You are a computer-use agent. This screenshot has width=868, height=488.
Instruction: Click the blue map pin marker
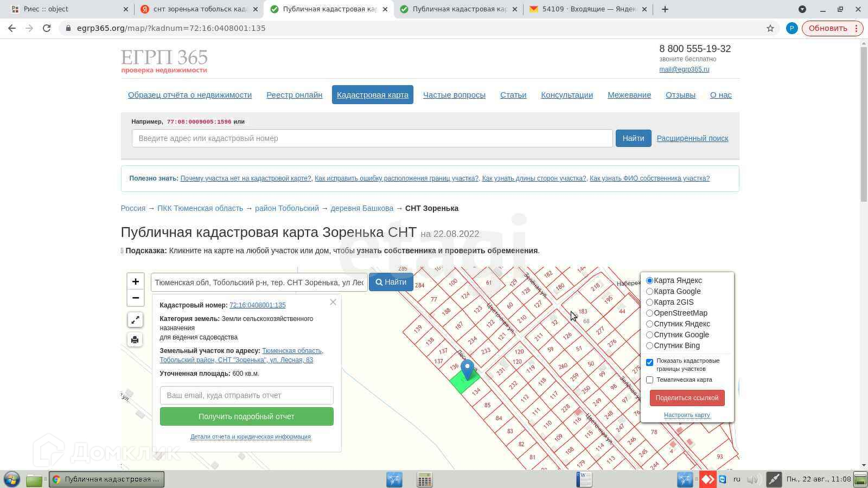[467, 369]
